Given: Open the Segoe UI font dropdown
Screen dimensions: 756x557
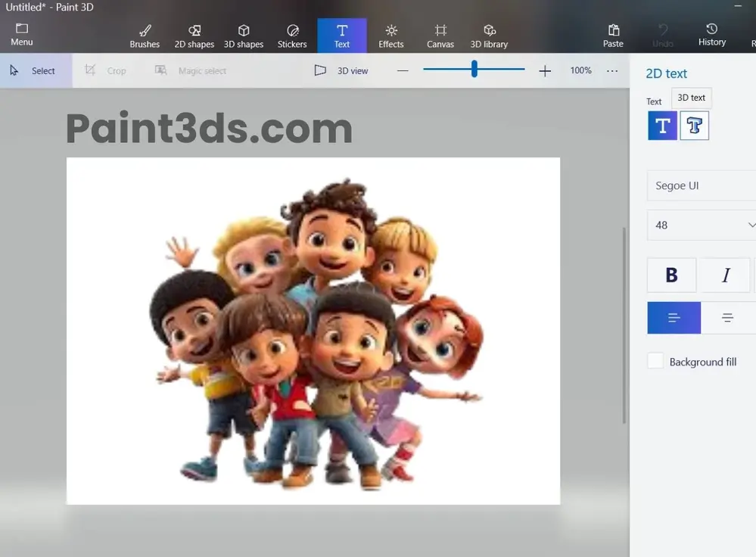Looking at the screenshot, I should [x=700, y=185].
